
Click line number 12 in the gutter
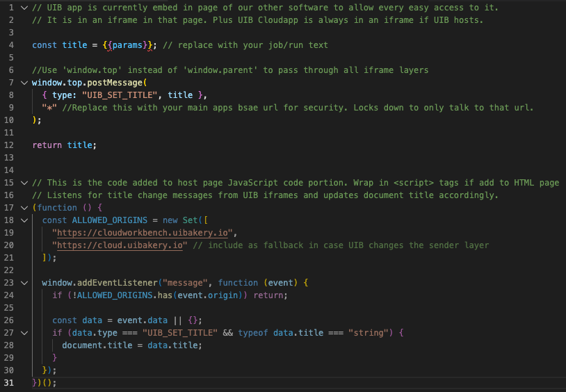coord(10,145)
